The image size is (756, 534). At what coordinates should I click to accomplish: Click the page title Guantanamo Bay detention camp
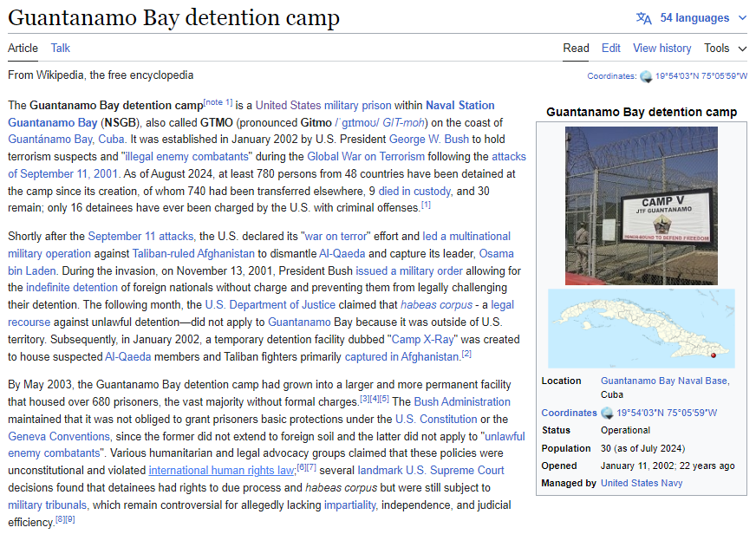click(x=173, y=17)
